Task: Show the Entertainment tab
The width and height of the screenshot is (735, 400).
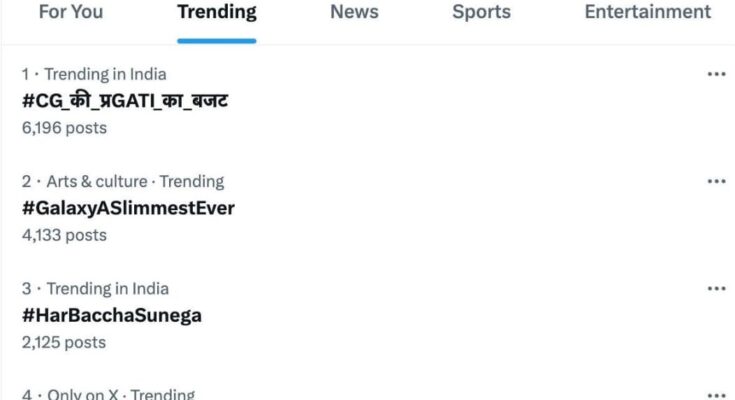Action: [647, 12]
